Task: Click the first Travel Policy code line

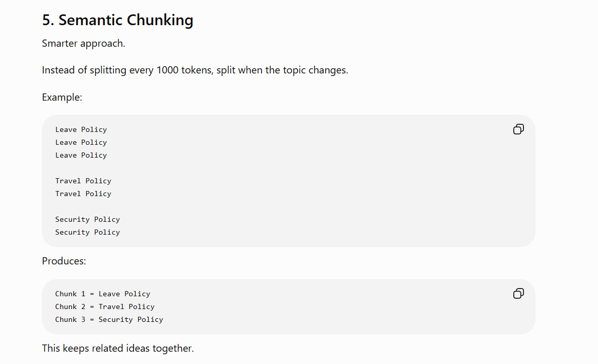Action: point(83,181)
